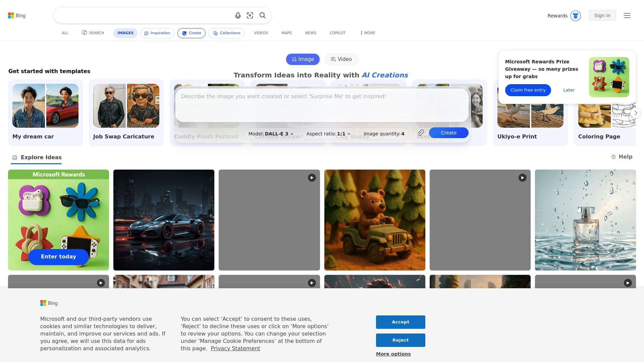
Task: Click the microphone icon for voice search
Action: (x=238, y=15)
